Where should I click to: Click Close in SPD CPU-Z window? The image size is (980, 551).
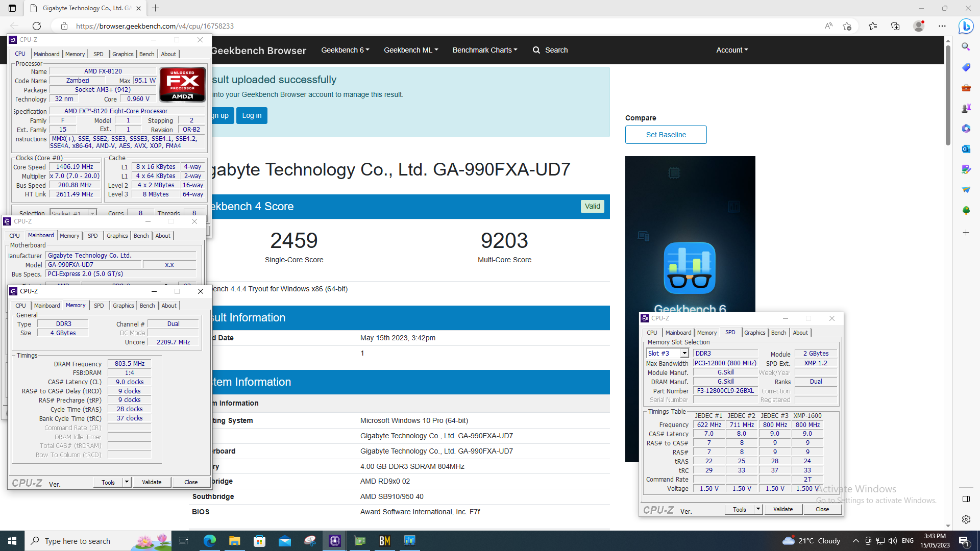822,509
